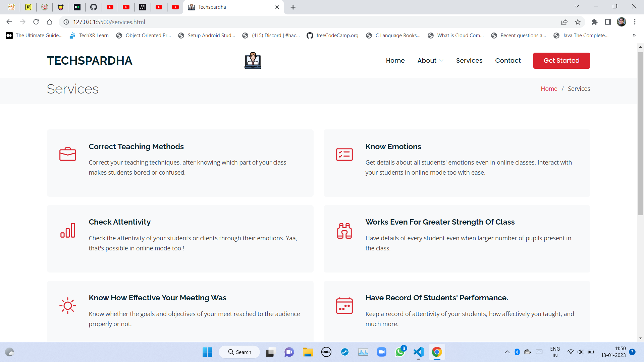
Task: Expand the hidden bookmarks overflow chevron
Action: point(634,36)
